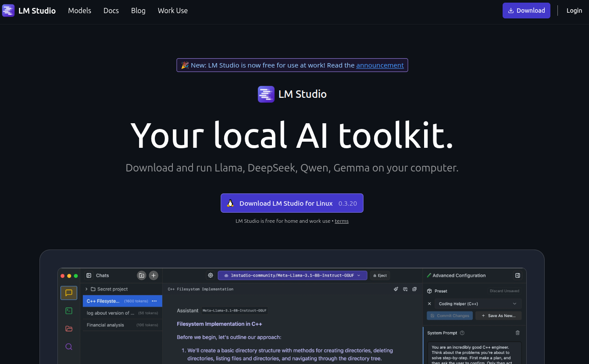The width and height of the screenshot is (589, 364).
Task: Create a new chat with plus icon
Action: (x=153, y=275)
